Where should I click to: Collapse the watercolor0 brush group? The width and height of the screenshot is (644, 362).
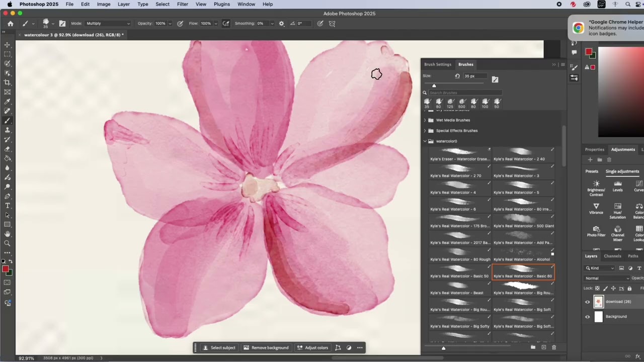click(425, 141)
